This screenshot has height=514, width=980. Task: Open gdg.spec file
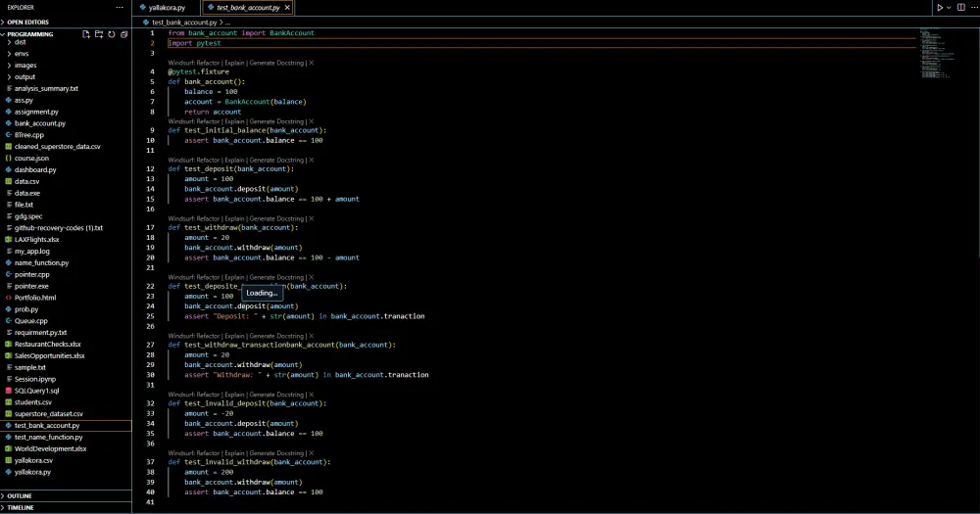[28, 216]
